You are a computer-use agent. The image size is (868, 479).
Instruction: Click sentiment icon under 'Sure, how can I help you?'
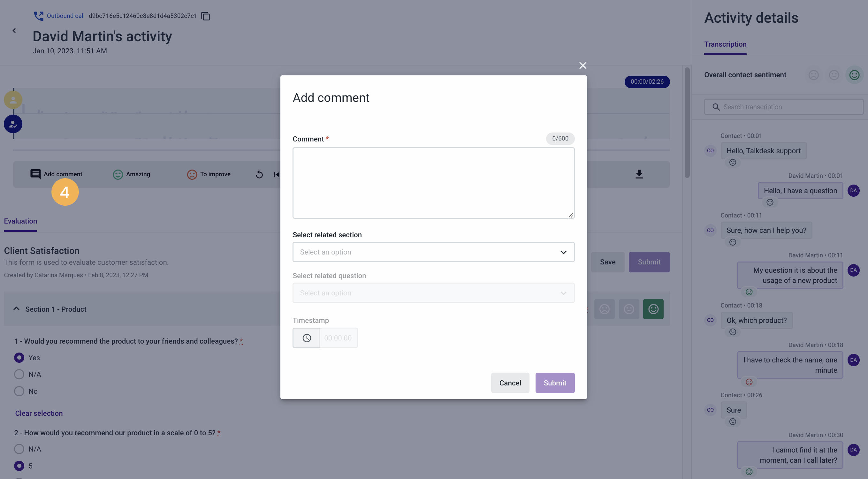[x=733, y=242]
